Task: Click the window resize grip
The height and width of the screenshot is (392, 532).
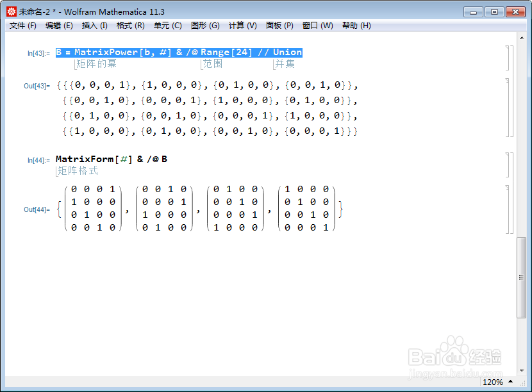Action: (x=522, y=382)
